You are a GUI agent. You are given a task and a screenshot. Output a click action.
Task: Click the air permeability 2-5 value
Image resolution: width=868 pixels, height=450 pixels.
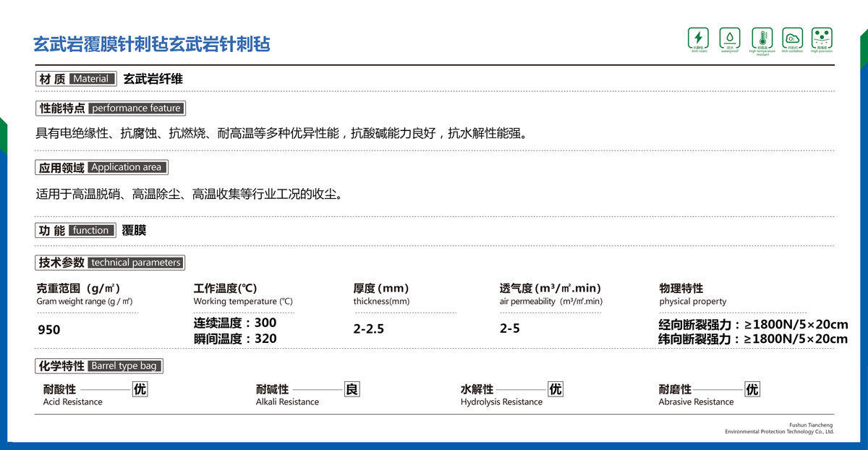click(x=509, y=328)
